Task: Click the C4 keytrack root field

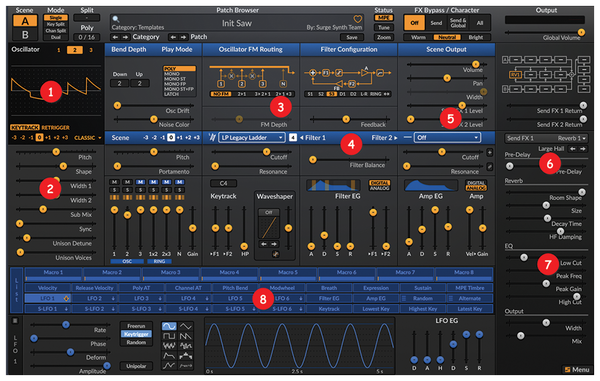Action: pos(223,183)
